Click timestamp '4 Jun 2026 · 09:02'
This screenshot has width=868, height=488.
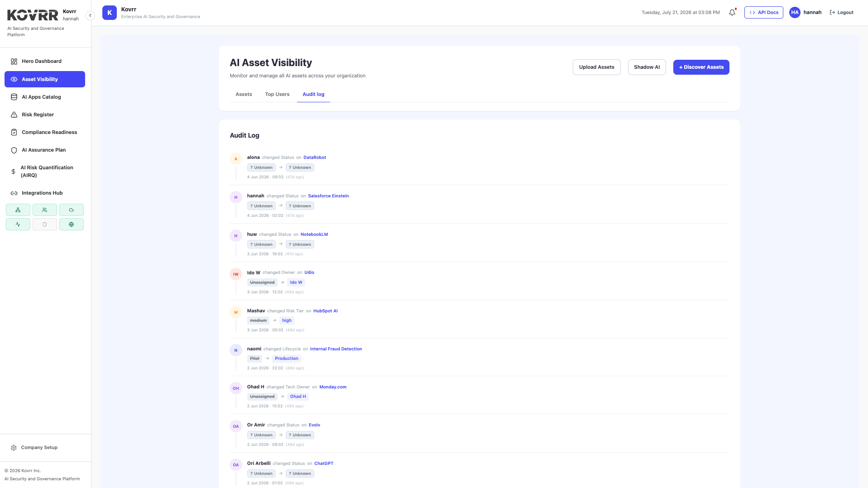[x=265, y=177]
